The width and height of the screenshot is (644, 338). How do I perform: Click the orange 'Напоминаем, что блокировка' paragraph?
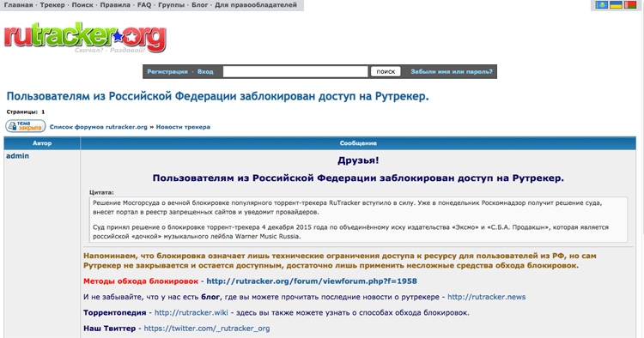coord(340,261)
